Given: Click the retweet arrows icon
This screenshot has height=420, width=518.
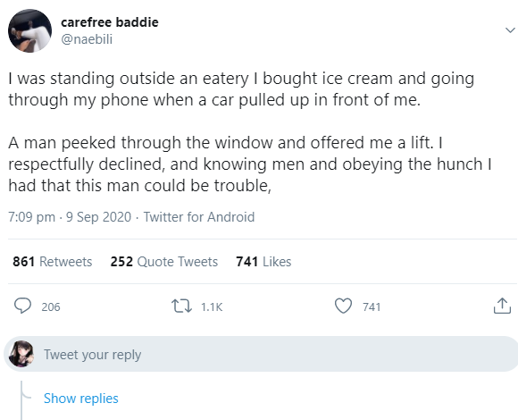Looking at the screenshot, I should tap(181, 306).
